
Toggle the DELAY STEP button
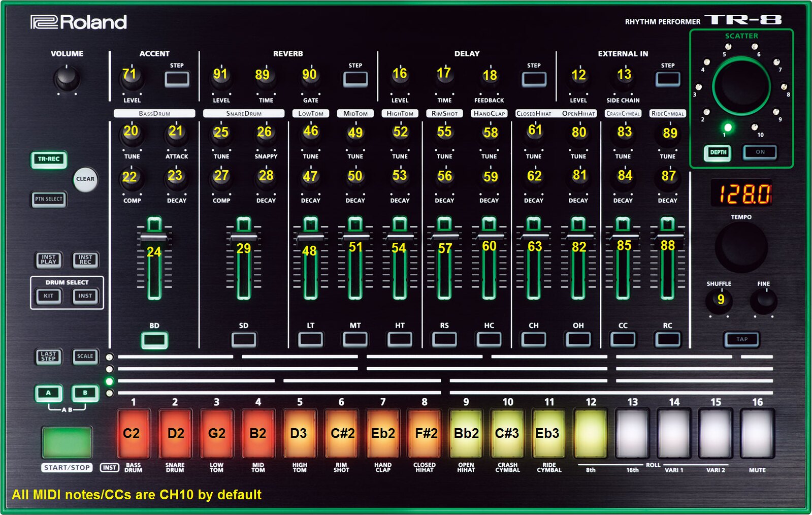click(x=534, y=79)
